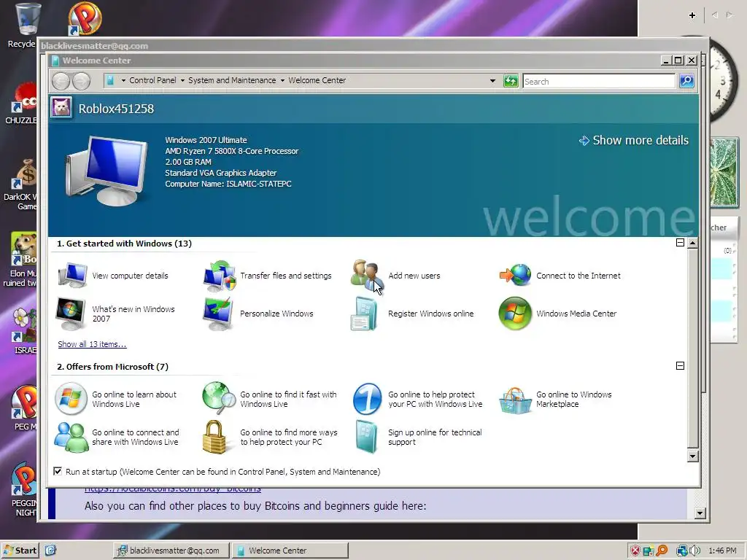Click the Roblox451258 user avatar picture
Image resolution: width=747 pixels, height=560 pixels.
coord(61,107)
